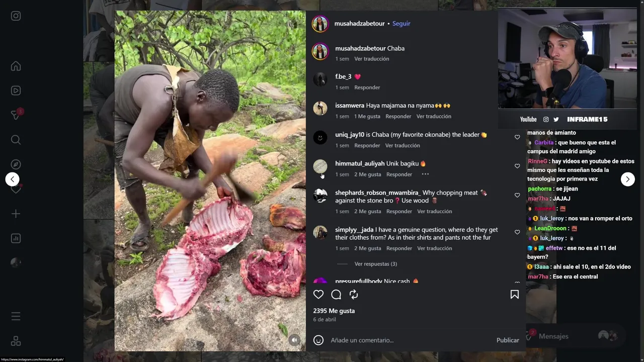The image size is (644, 362).
Task: Toggle the video sound mute button
Action: point(294,340)
